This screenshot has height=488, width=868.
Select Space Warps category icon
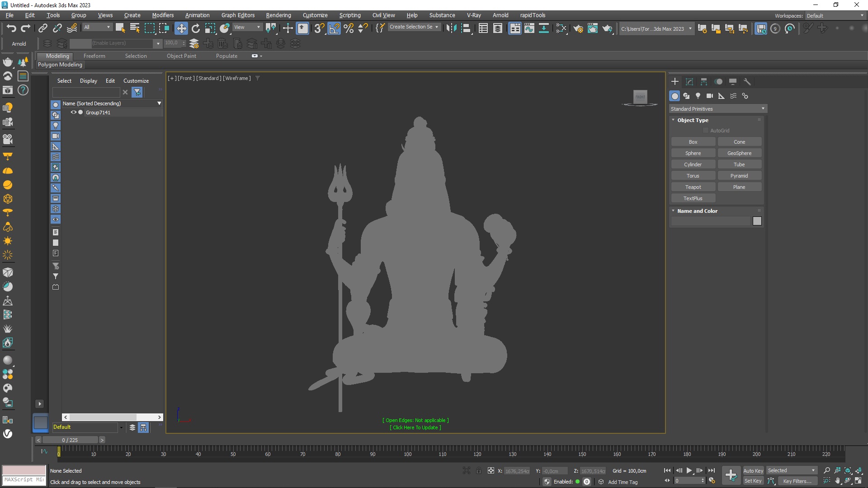[x=733, y=96]
